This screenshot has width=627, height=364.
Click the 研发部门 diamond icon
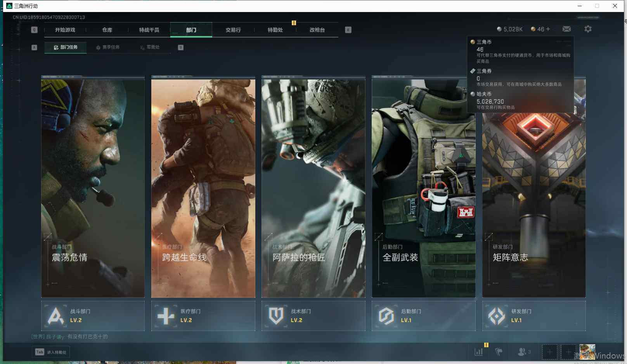tap(497, 316)
